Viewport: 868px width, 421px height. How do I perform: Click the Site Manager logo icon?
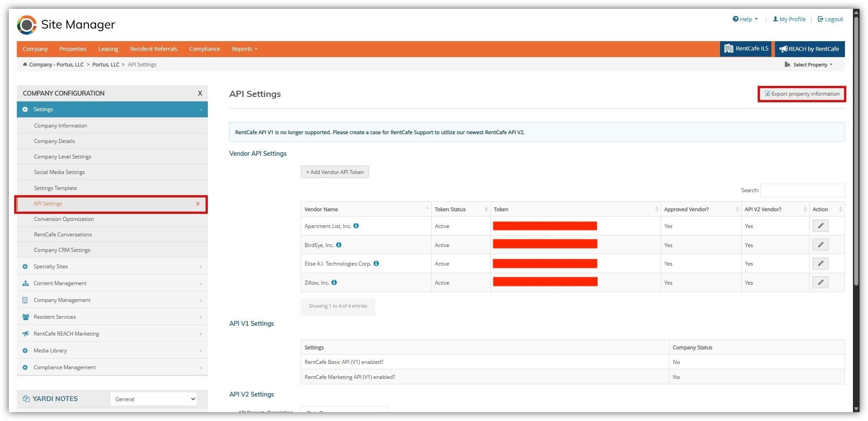click(27, 25)
